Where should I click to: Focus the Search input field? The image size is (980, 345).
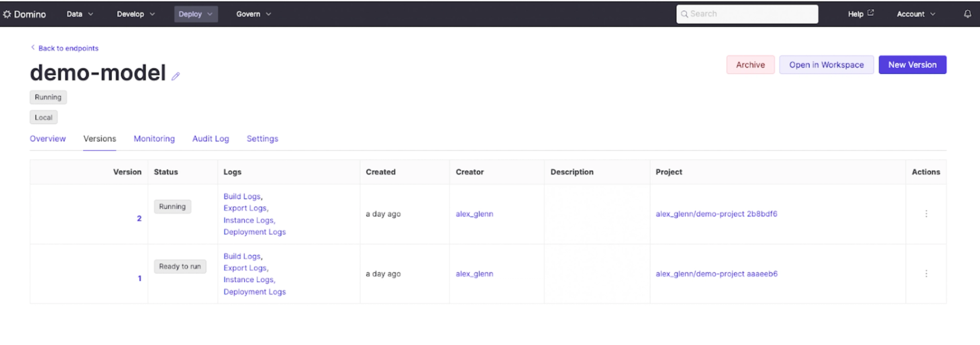(x=747, y=14)
